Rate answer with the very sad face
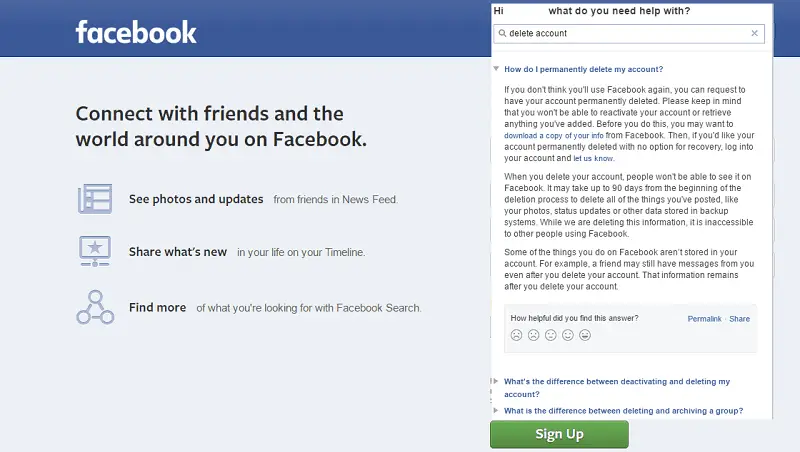The height and width of the screenshot is (452, 800). (x=516, y=335)
